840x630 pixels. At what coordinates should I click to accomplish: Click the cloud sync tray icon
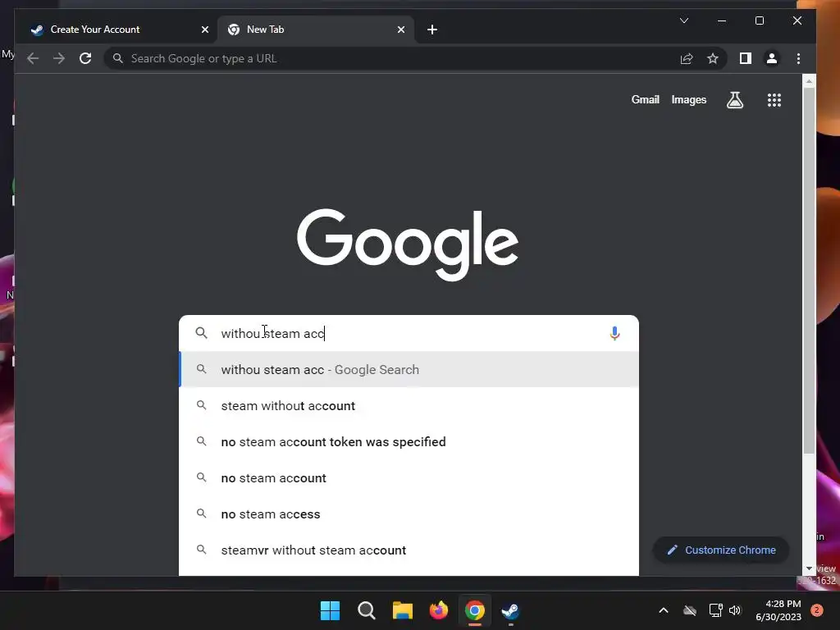coord(689,610)
